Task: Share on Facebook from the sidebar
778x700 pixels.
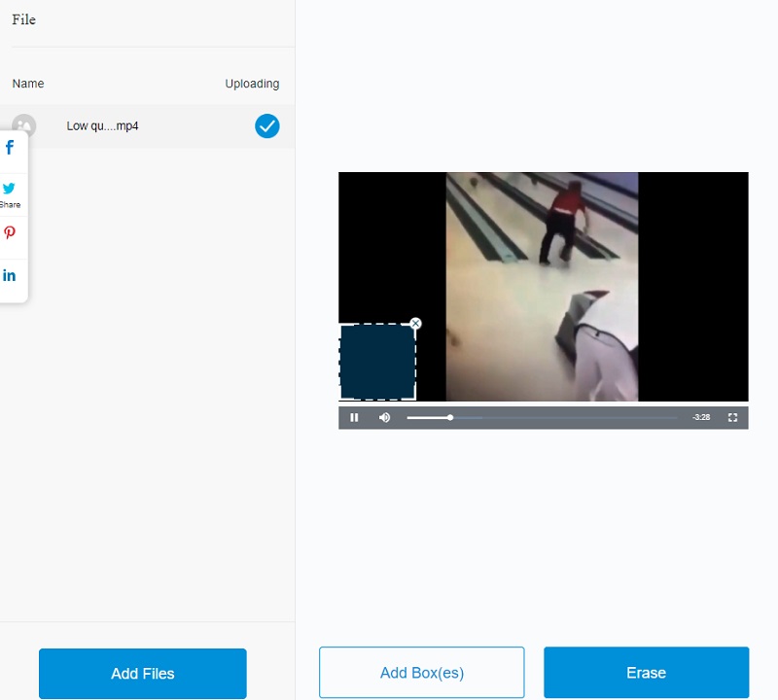Action: pyautogui.click(x=10, y=149)
